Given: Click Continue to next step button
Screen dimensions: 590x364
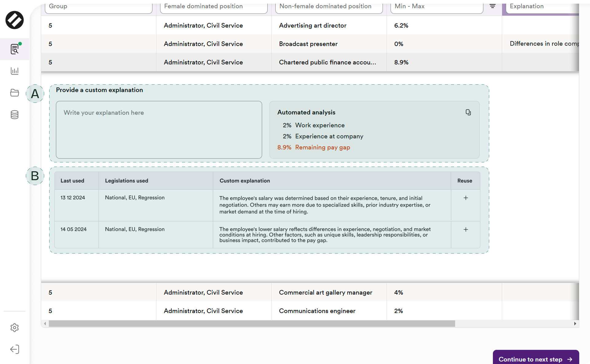Looking at the screenshot, I should coord(536,359).
